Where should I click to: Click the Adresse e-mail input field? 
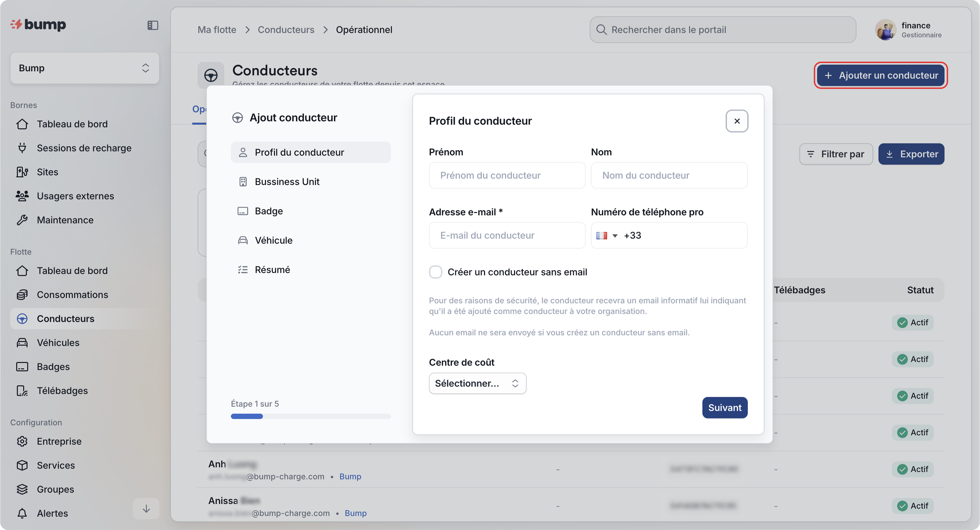point(507,235)
